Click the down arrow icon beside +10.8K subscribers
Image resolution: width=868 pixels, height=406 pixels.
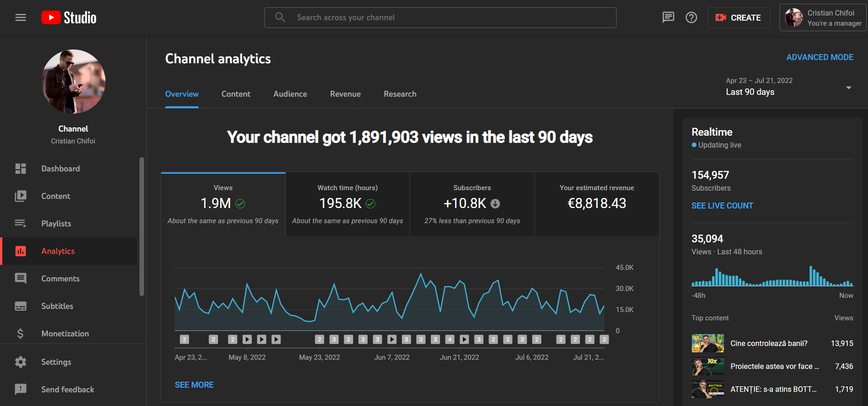point(495,203)
